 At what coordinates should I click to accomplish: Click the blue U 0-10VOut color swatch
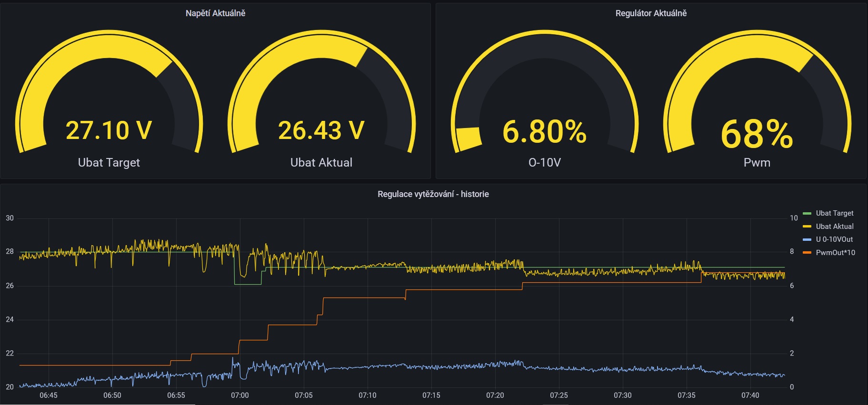tap(807, 239)
